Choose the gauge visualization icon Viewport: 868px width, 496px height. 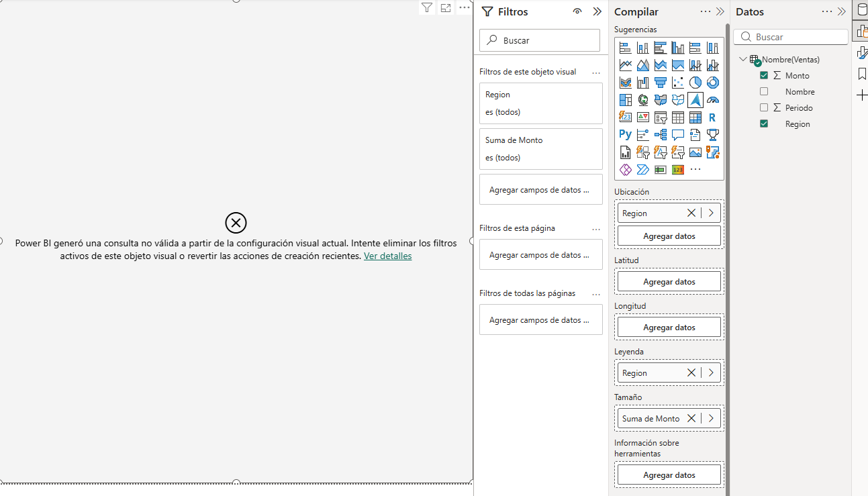pyautogui.click(x=713, y=100)
